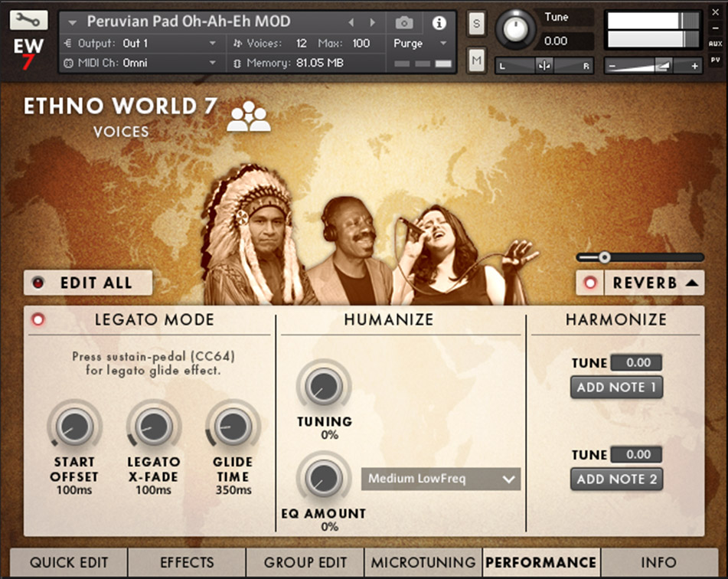The height and width of the screenshot is (579, 728).
Task: Click the main Tune knob
Action: click(x=515, y=29)
